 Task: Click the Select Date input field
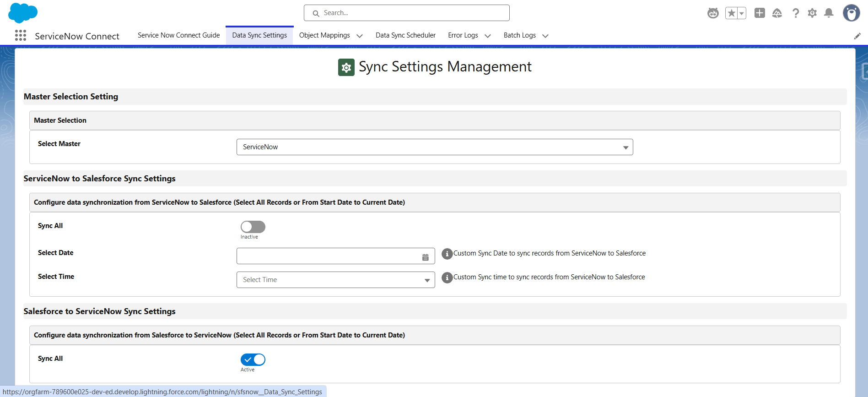(x=336, y=256)
